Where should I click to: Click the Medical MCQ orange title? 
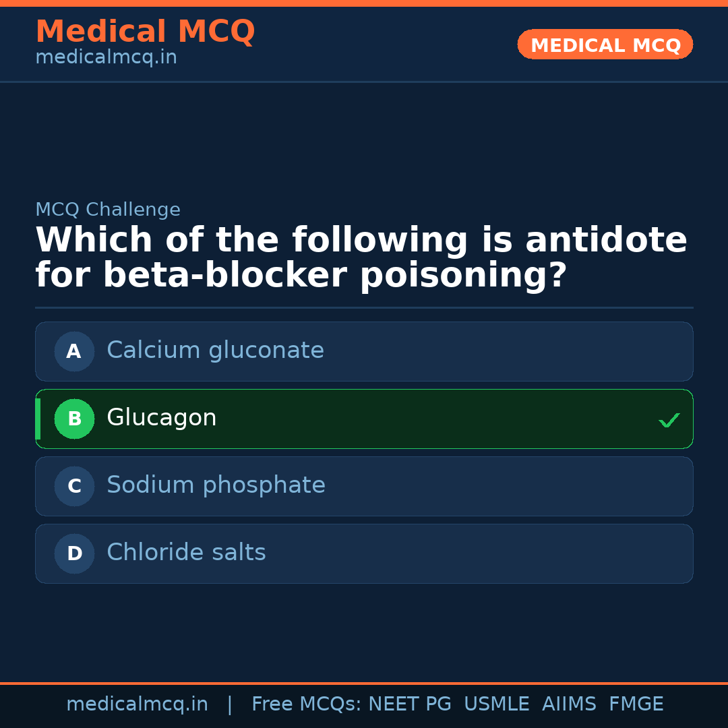click(x=145, y=32)
